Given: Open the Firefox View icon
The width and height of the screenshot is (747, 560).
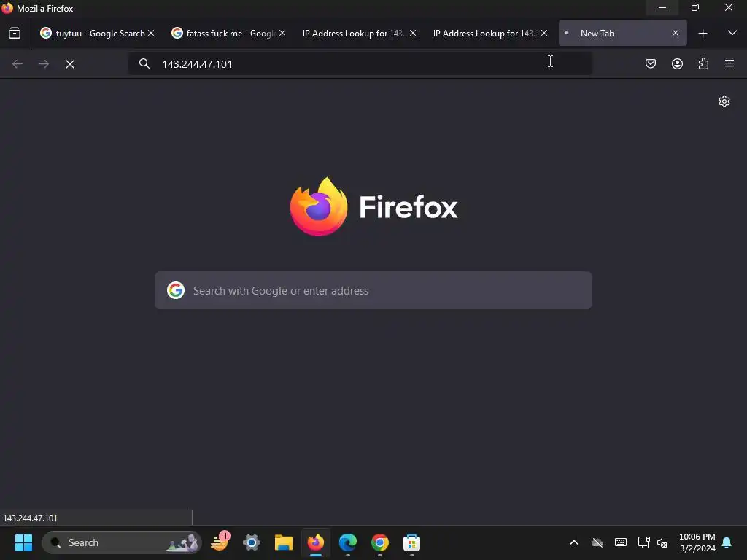Looking at the screenshot, I should [x=15, y=34].
